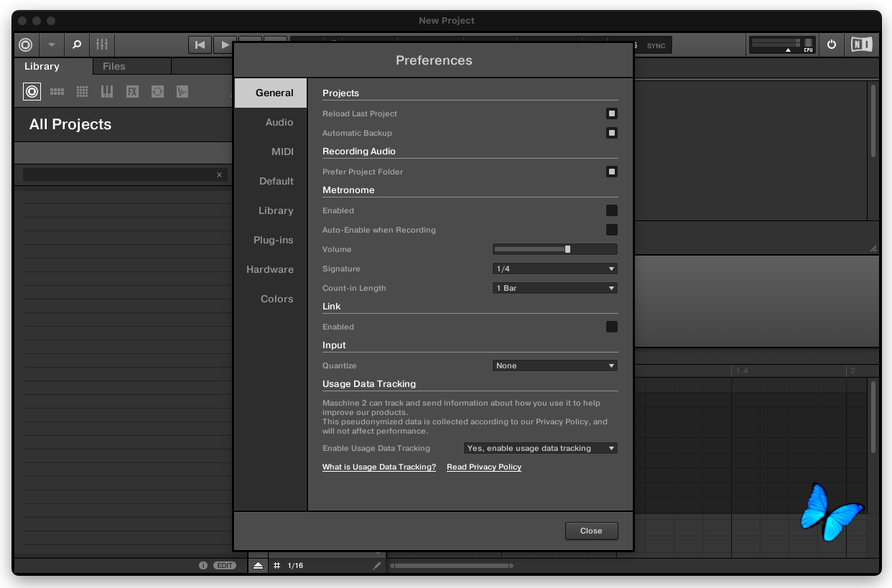The image size is (892, 588).
Task: Close the Preferences dialog with Close
Action: tap(591, 531)
